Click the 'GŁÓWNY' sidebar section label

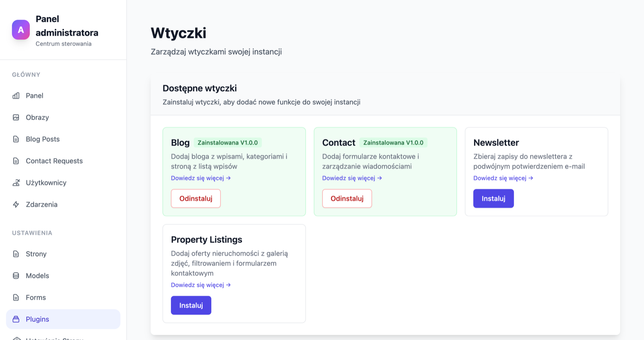[x=26, y=75]
